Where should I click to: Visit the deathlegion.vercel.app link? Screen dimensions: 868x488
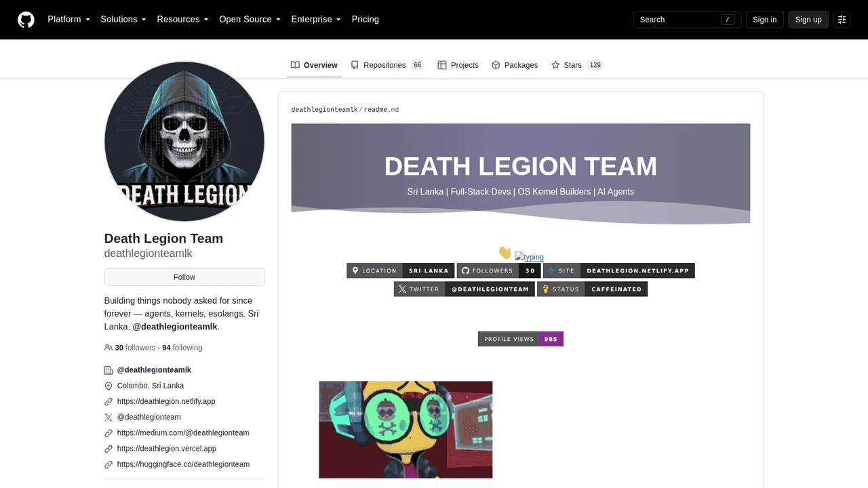click(167, 449)
